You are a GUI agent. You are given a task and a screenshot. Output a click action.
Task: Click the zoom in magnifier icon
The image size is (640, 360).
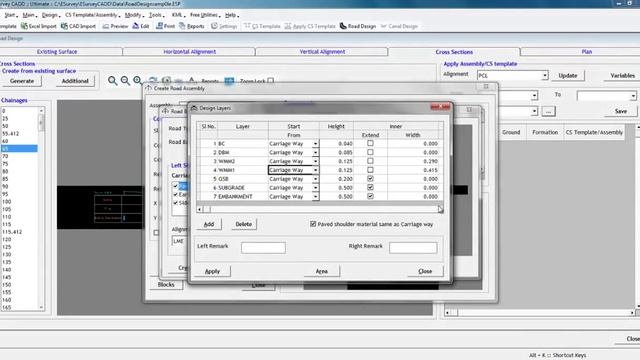tap(138, 81)
